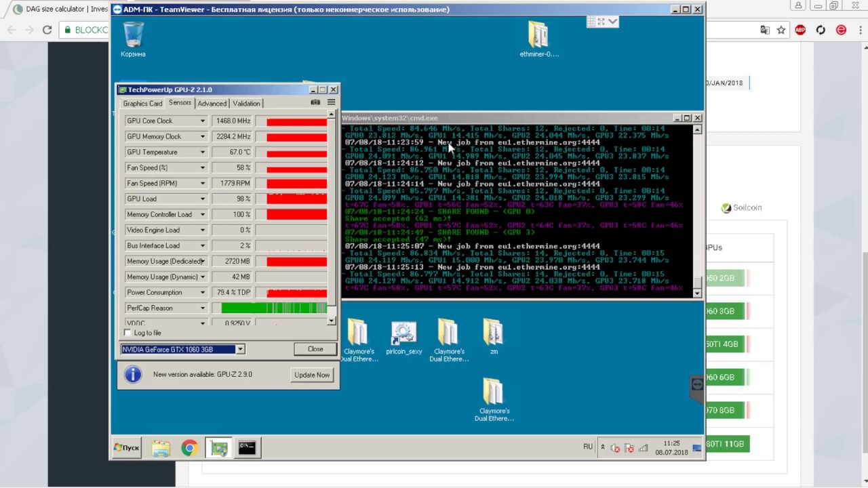Switch to the Graphics Card tab
868x488 pixels.
tap(142, 103)
